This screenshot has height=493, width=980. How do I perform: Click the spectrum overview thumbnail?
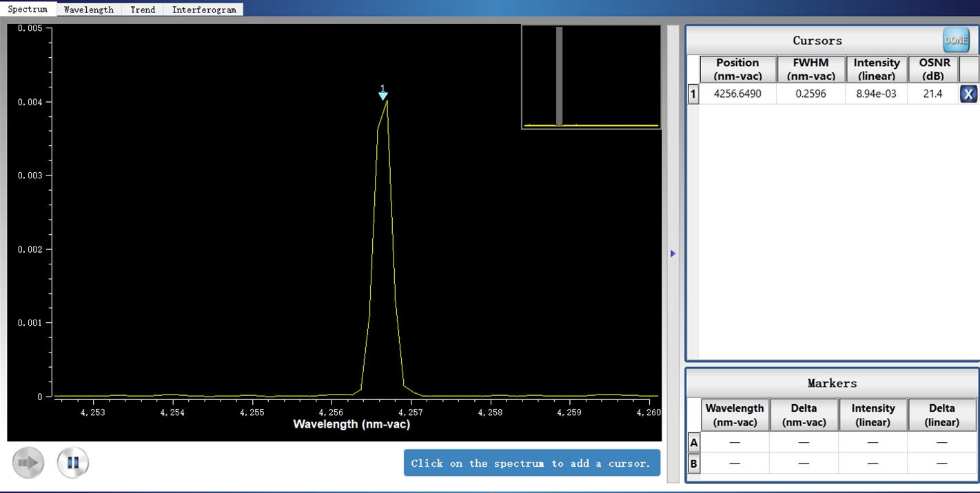click(x=591, y=77)
